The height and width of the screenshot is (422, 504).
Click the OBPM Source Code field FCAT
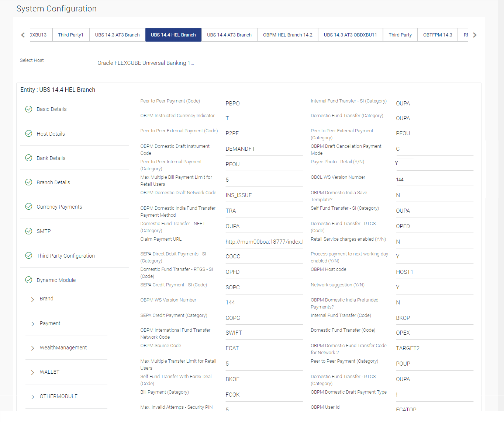point(264,348)
